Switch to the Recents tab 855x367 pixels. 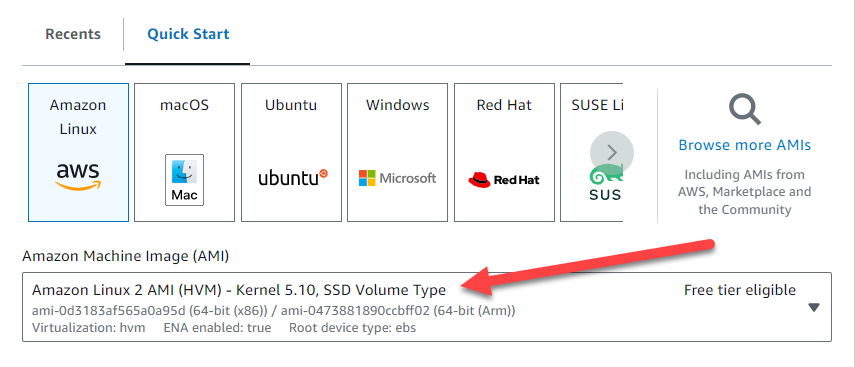coord(73,34)
